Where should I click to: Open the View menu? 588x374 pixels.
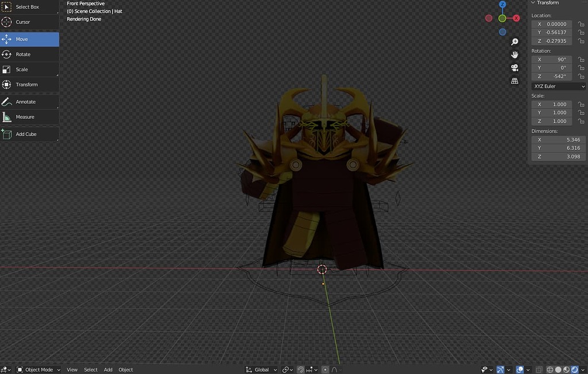[71, 369]
